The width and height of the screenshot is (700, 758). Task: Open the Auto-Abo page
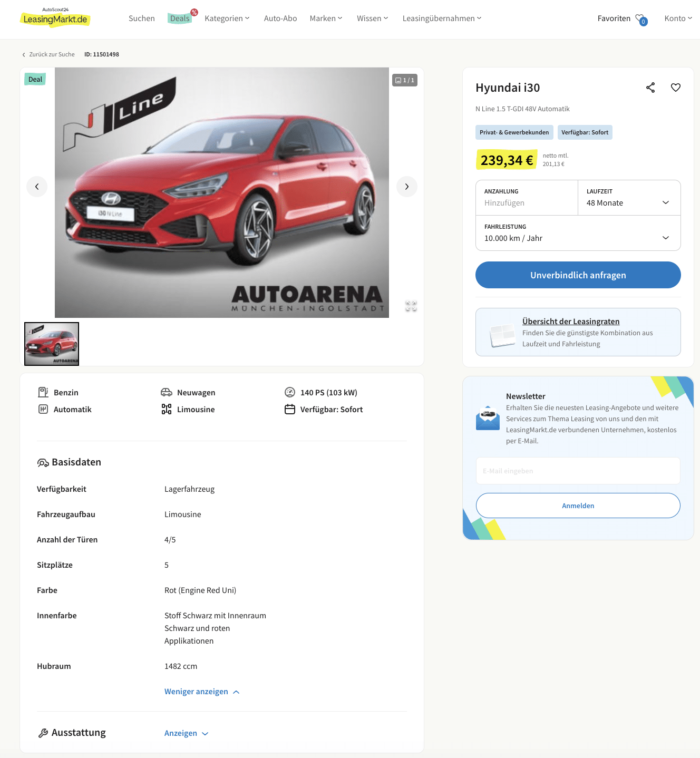[x=280, y=18]
